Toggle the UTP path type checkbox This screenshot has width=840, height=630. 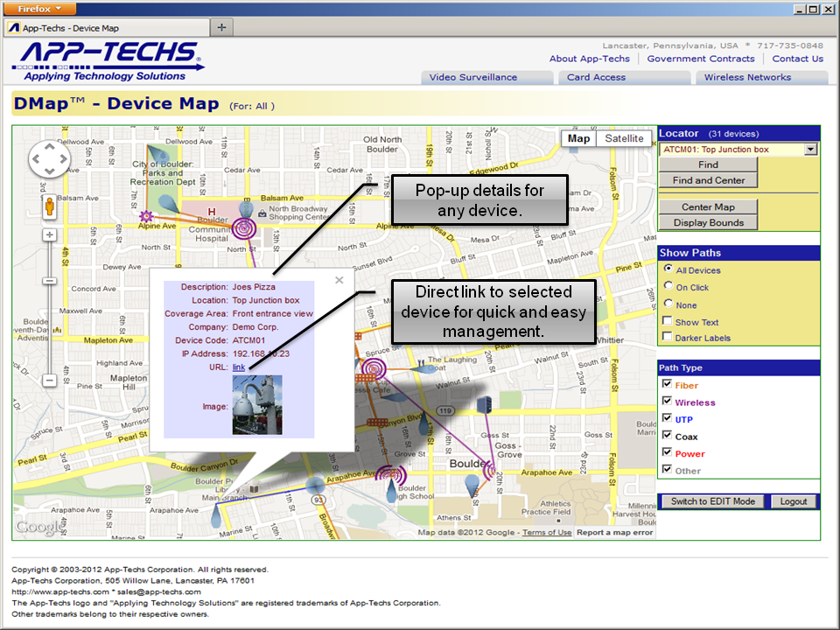[x=667, y=418]
